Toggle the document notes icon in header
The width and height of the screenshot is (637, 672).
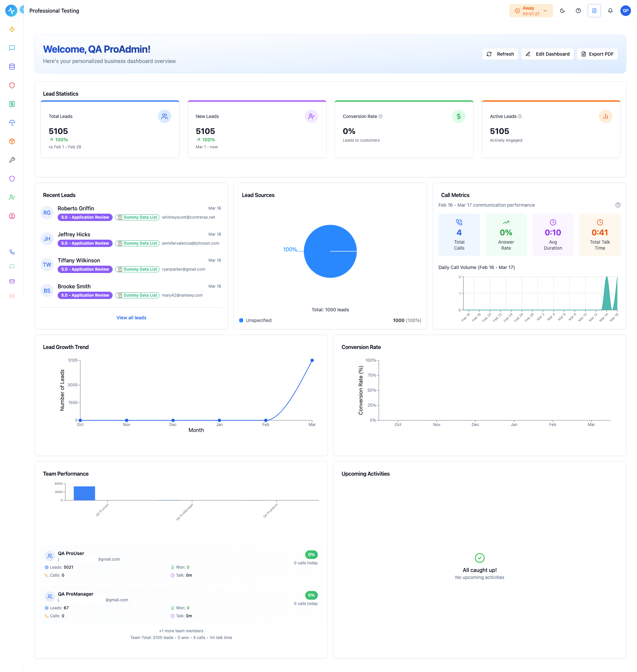(594, 11)
